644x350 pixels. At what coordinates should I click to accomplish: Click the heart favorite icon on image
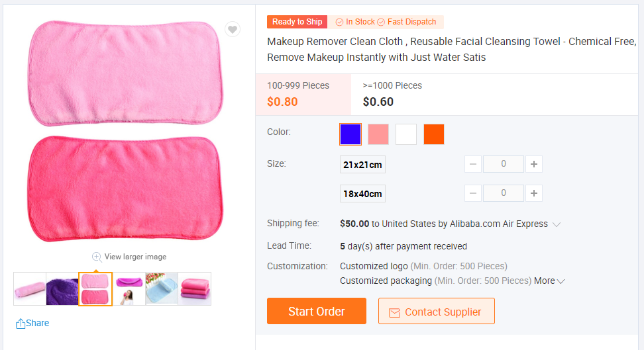232,29
